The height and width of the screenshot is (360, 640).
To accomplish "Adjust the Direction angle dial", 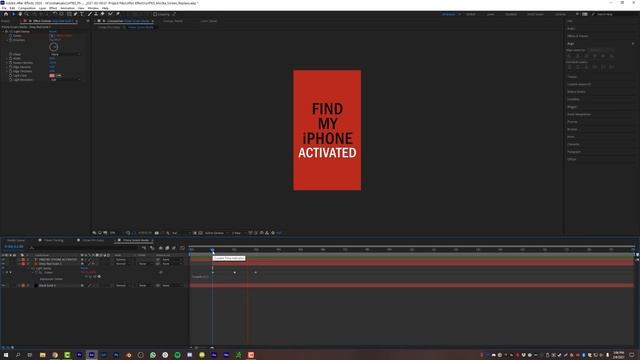I will coord(53,47).
